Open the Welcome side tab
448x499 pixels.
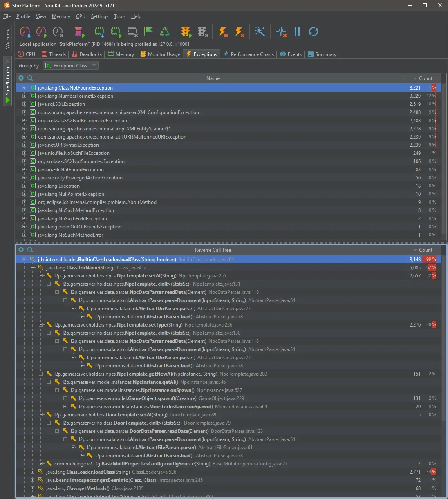7,39
